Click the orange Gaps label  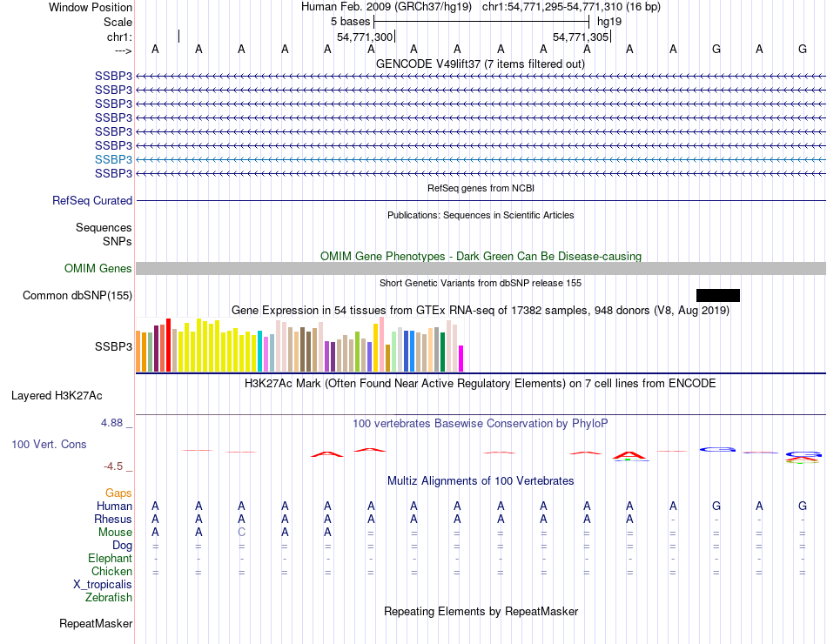click(x=118, y=493)
